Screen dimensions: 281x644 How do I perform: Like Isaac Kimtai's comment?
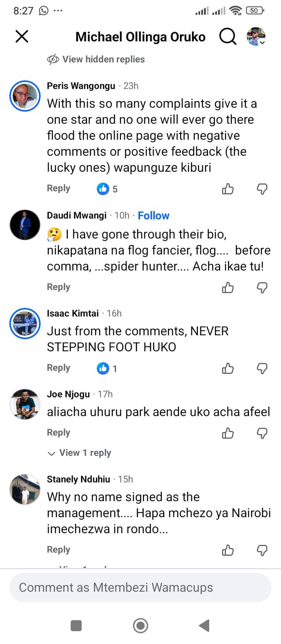pyautogui.click(x=228, y=368)
